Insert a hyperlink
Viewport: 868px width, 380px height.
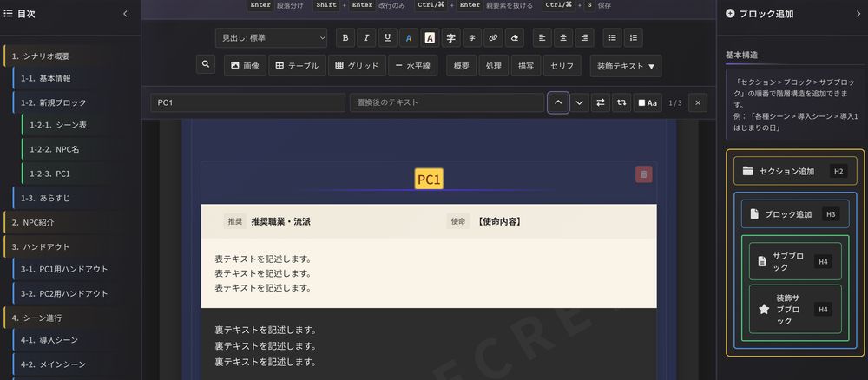[493, 37]
